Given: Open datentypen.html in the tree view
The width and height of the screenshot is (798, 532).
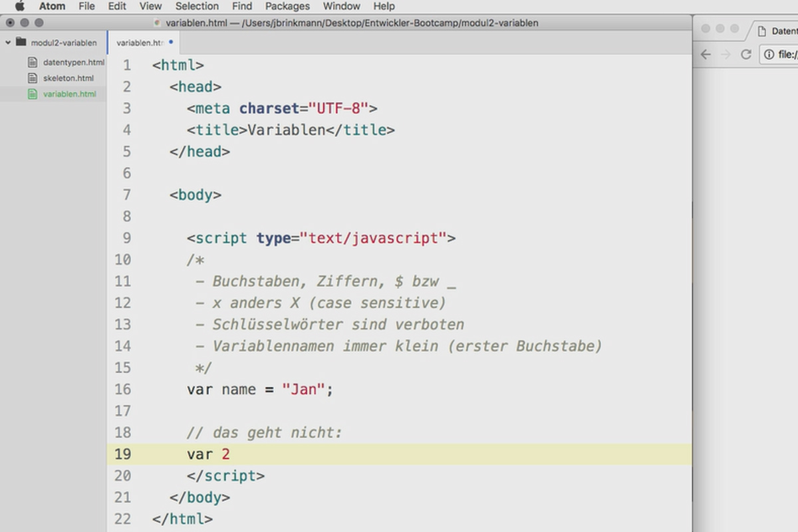Looking at the screenshot, I should click(74, 63).
